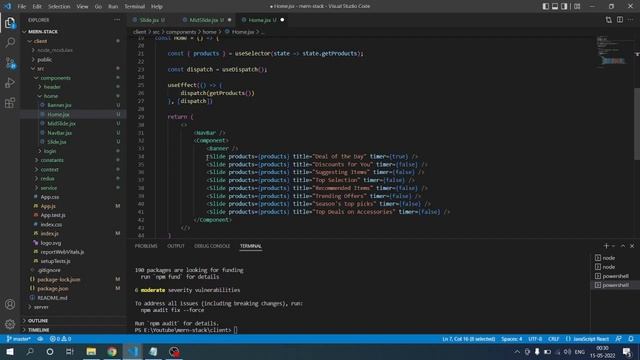Open the new terminal launch profile dropdown
The height and width of the screenshot is (360, 640).
pos(613,246)
